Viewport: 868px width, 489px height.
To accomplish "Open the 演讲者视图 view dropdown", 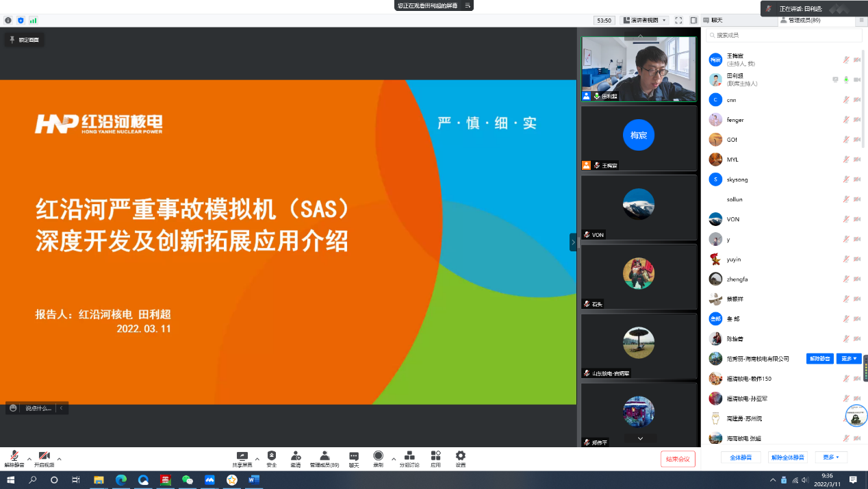I will [x=644, y=21].
